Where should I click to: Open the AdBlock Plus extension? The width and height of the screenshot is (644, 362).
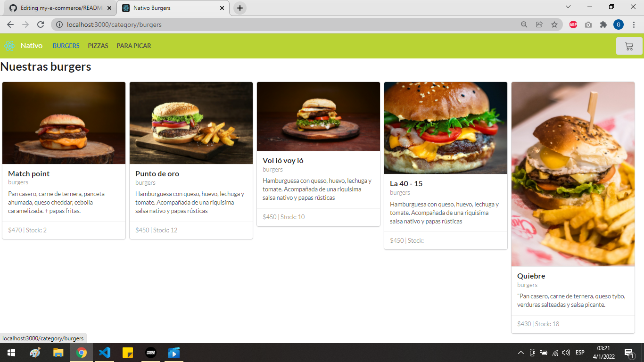click(573, 25)
